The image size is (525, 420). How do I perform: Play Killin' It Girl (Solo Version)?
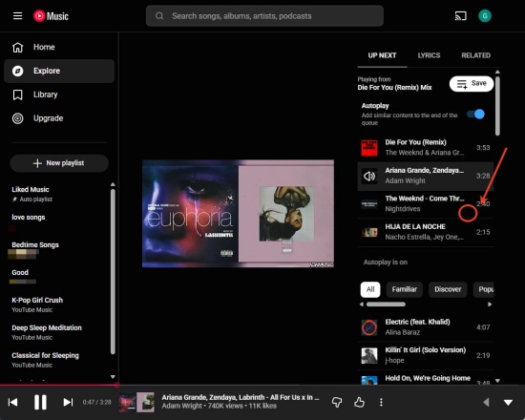tap(426, 355)
